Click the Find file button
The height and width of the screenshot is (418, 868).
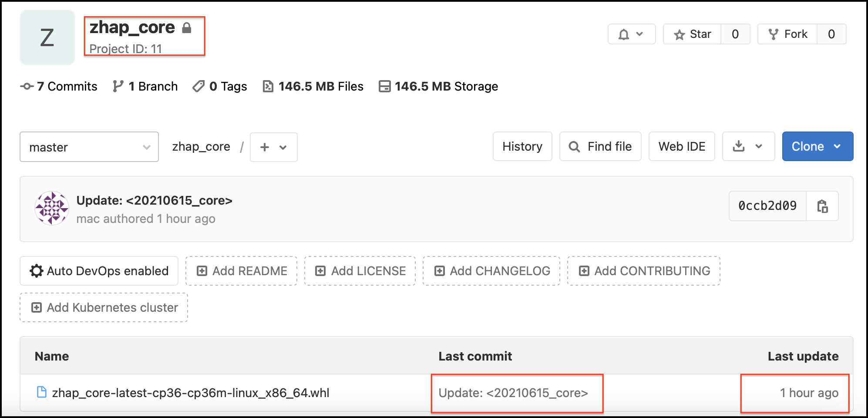pyautogui.click(x=600, y=146)
